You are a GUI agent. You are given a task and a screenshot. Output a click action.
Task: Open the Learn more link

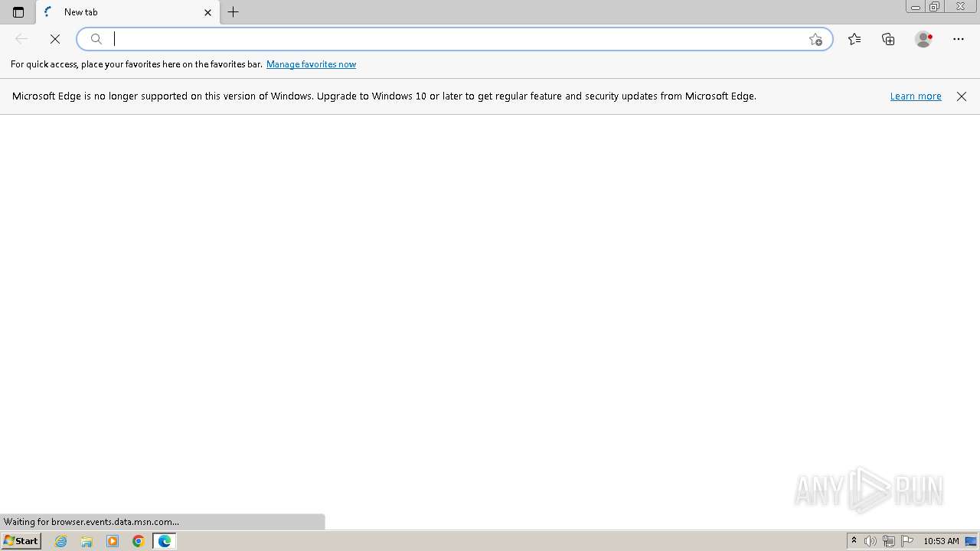coord(916,96)
